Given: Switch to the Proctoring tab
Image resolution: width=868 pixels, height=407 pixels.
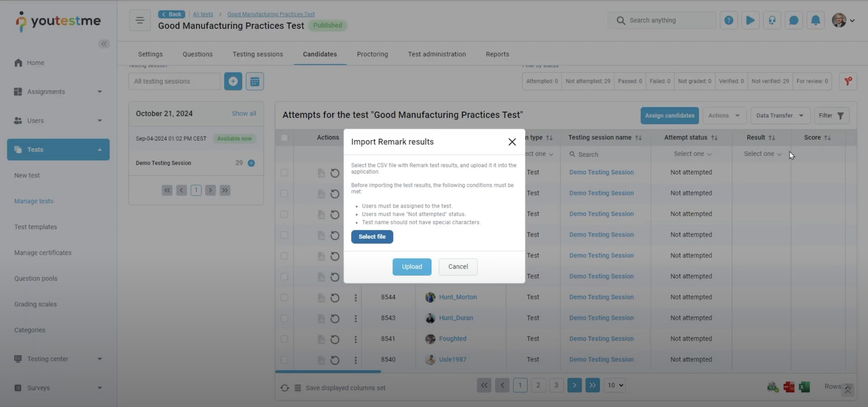Looking at the screenshot, I should 372,54.
